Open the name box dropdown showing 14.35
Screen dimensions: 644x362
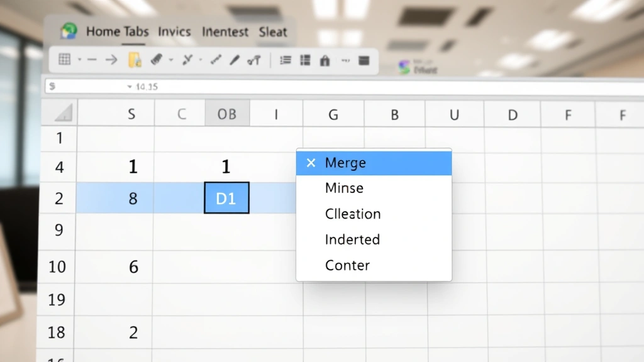click(131, 87)
